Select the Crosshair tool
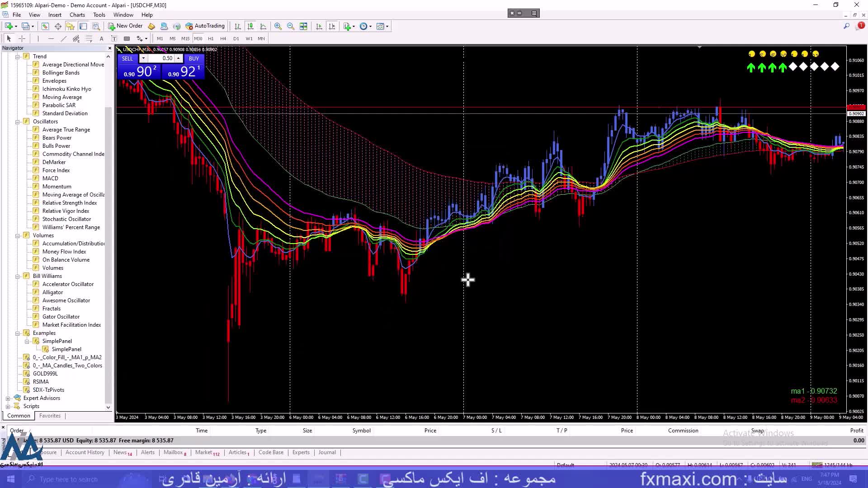Viewport: 868px width, 488px height. (x=22, y=39)
